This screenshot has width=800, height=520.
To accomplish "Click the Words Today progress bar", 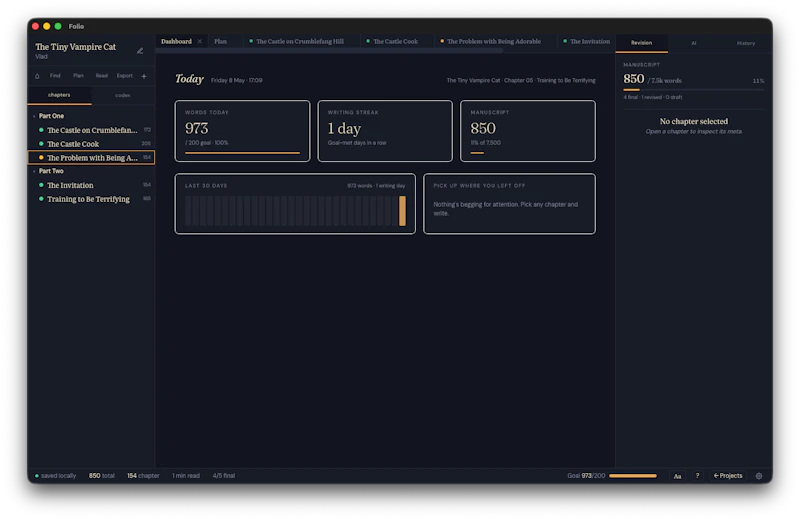I will pyautogui.click(x=242, y=153).
